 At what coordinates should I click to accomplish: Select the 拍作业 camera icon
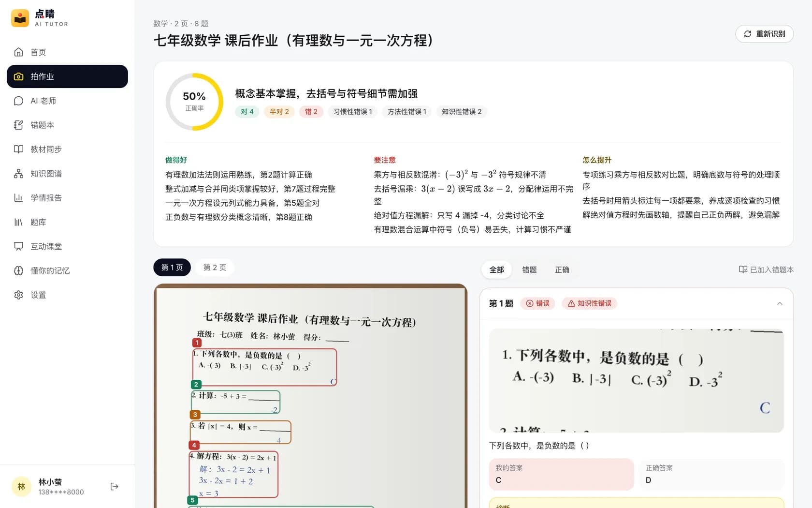[18, 76]
